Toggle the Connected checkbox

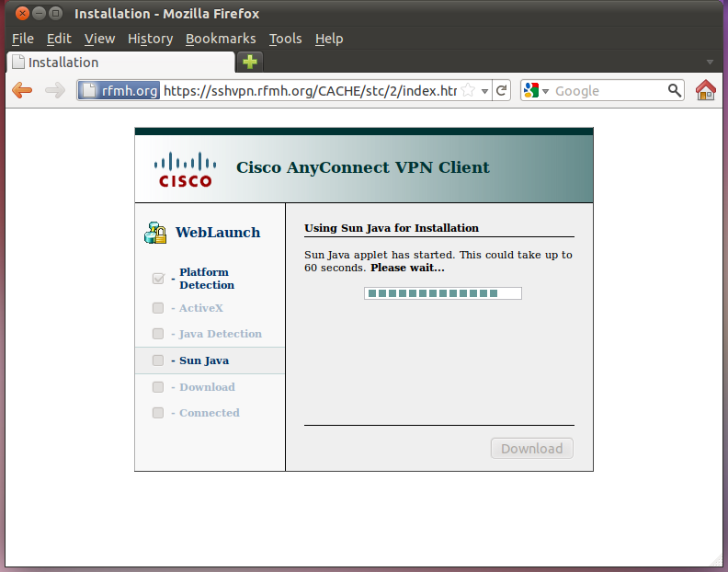coord(158,413)
